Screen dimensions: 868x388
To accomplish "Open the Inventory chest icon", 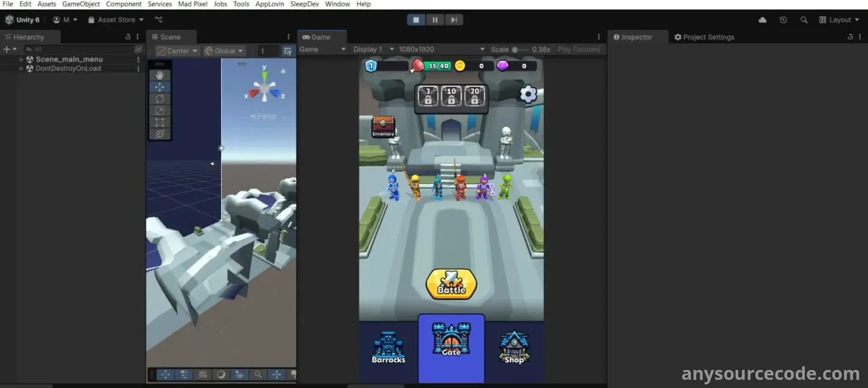I will click(x=383, y=126).
